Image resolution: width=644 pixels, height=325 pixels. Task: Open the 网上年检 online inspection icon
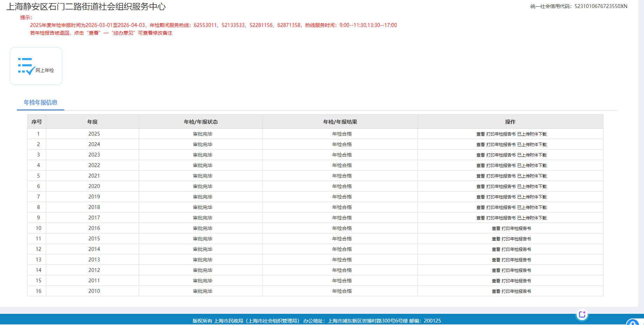[36, 66]
